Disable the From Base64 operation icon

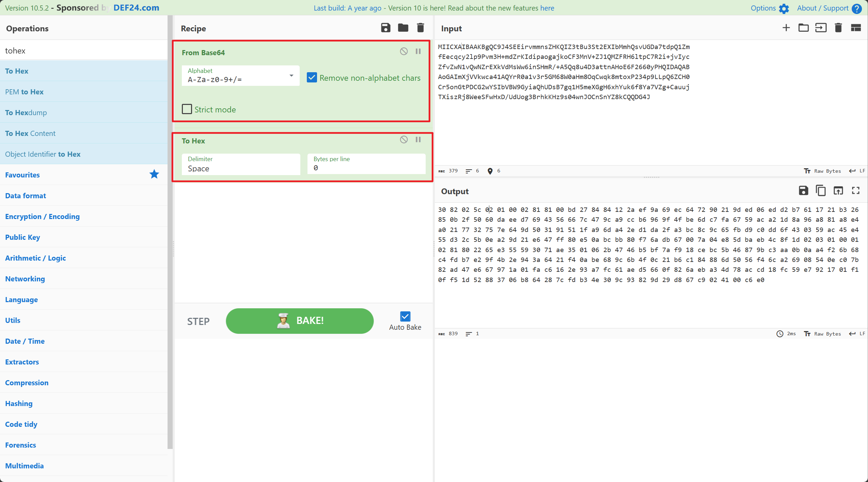coord(404,51)
